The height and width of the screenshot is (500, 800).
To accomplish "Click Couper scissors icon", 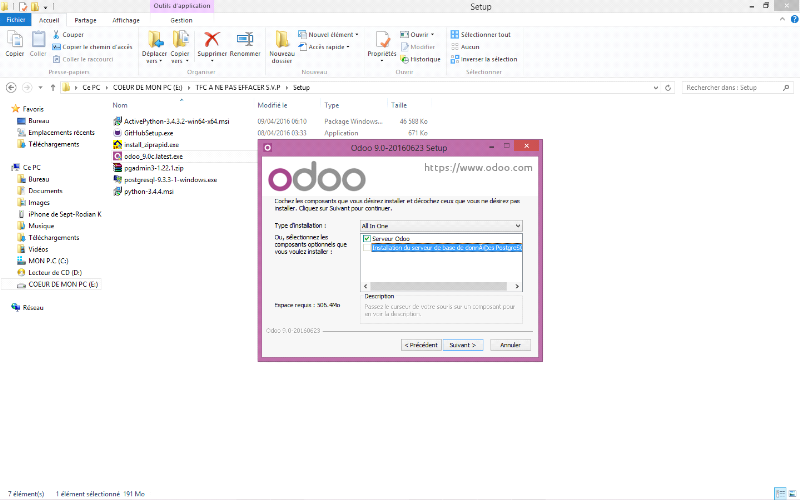I will click(x=56, y=34).
